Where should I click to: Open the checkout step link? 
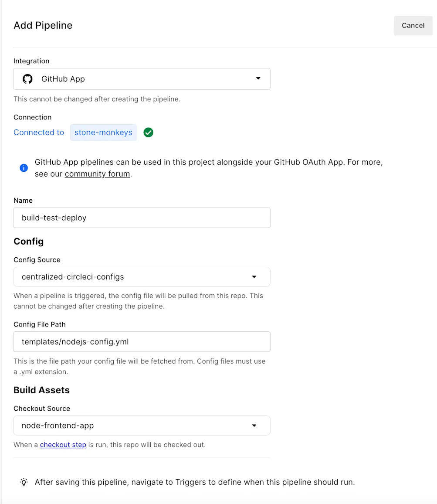[x=63, y=445]
